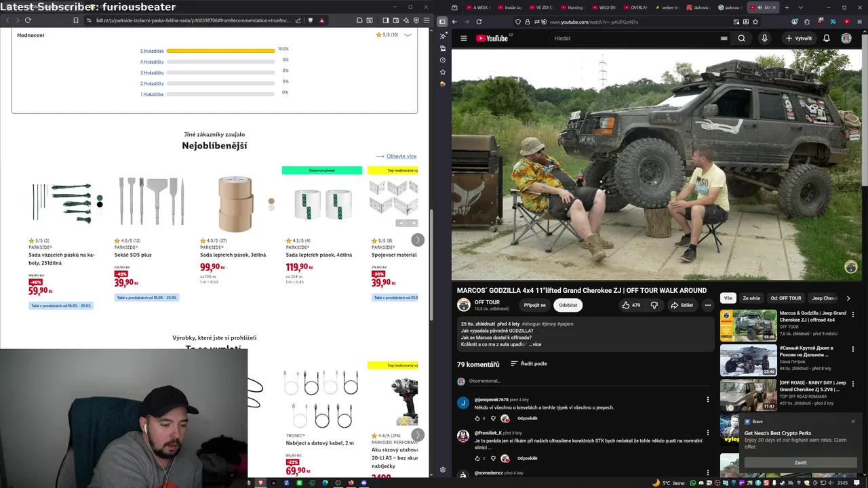Open the video's more actions ellipsis menu
868x488 pixels.
707,305
